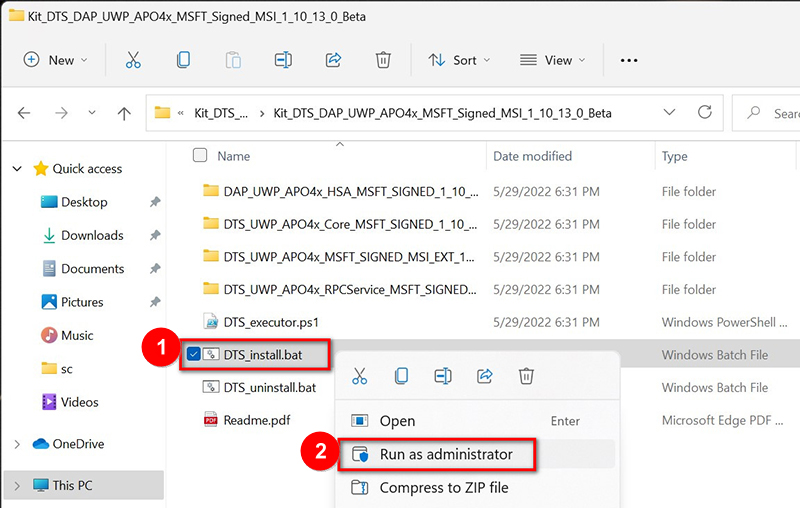Screen dimensions: 800x508
Task: Click the Rename icon in the top toolbar
Action: [x=283, y=60]
